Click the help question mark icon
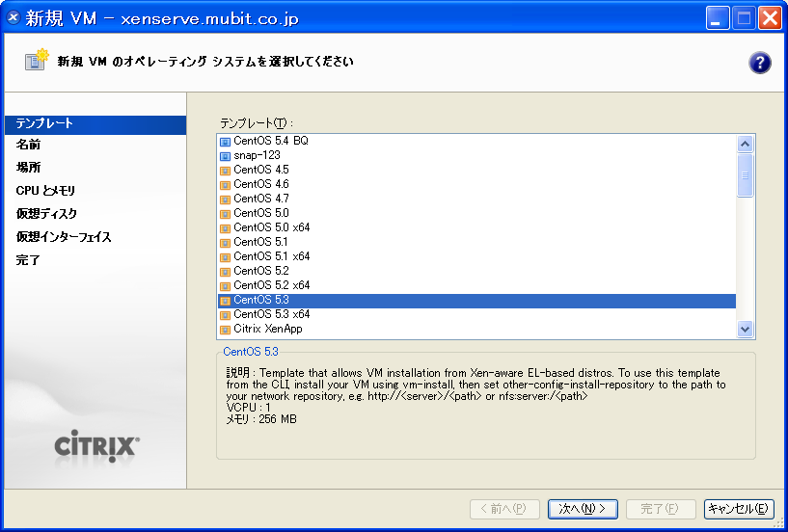Screen dimensions: 788x532 click(x=759, y=64)
